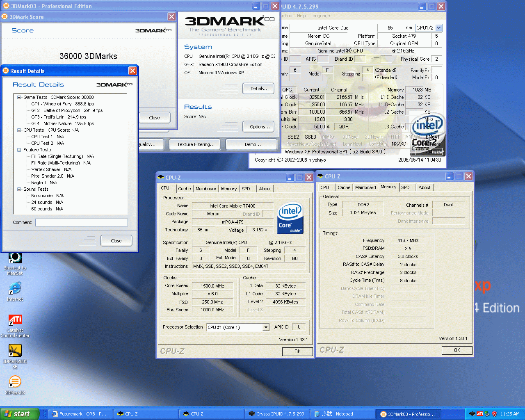
Task: Open the MemSet shortcut on desktop
Action: tap(15, 263)
